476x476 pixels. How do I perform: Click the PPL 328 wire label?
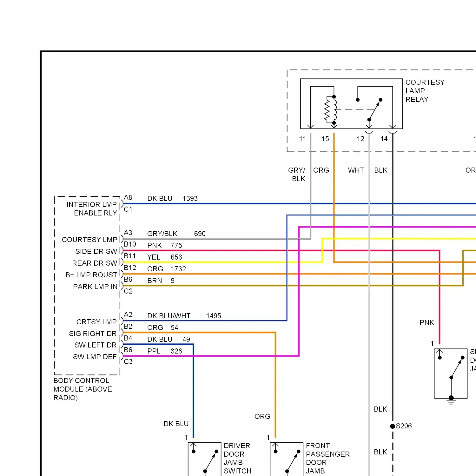click(x=165, y=351)
